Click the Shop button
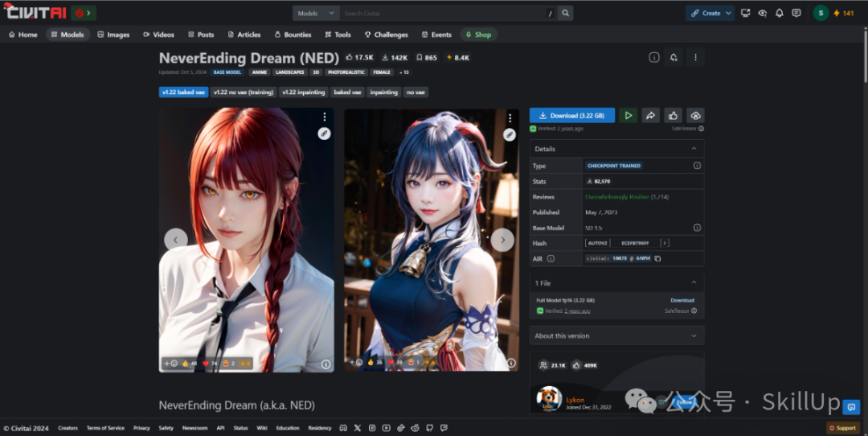Viewport: 868px width, 436px height. [x=478, y=35]
